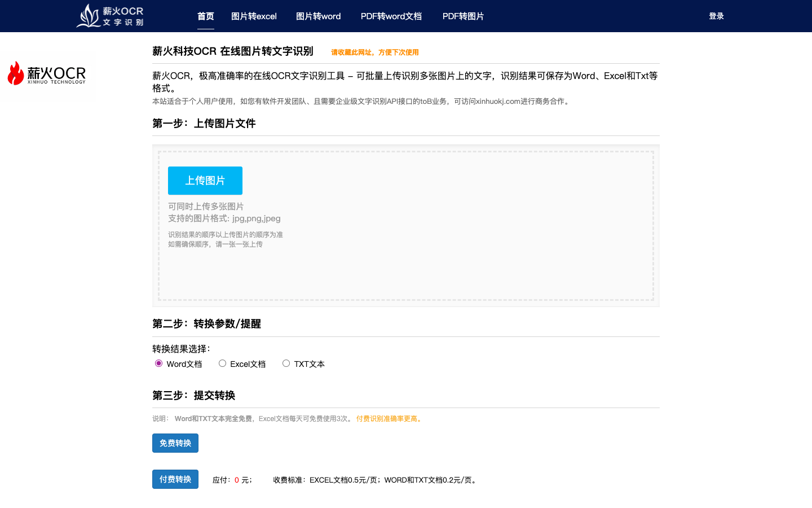Click the 付费识别准确率更高 orange link

pos(390,419)
